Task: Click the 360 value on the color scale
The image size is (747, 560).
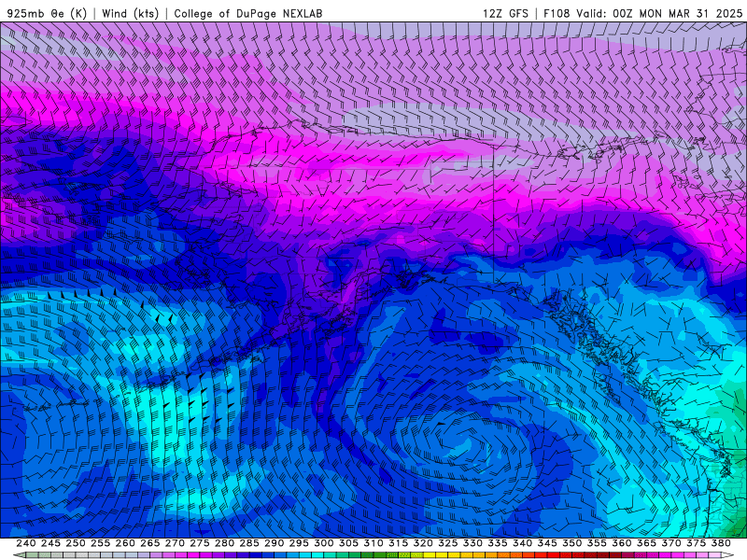Action: click(x=621, y=543)
